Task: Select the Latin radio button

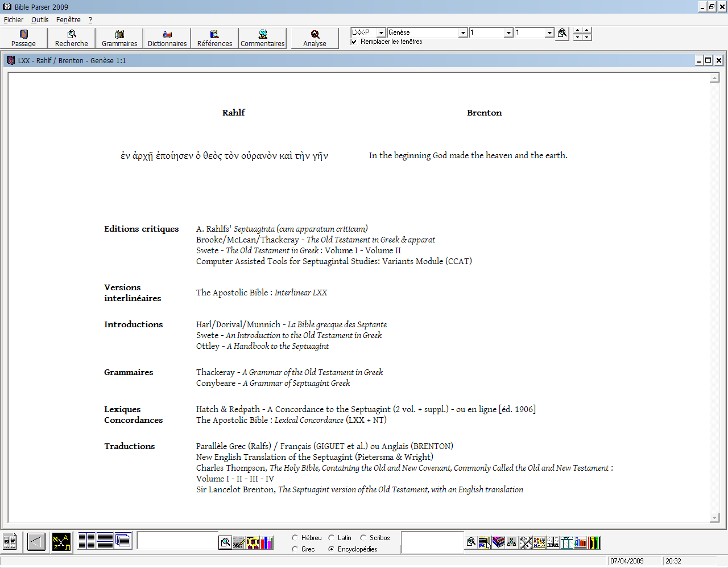Action: (x=332, y=538)
